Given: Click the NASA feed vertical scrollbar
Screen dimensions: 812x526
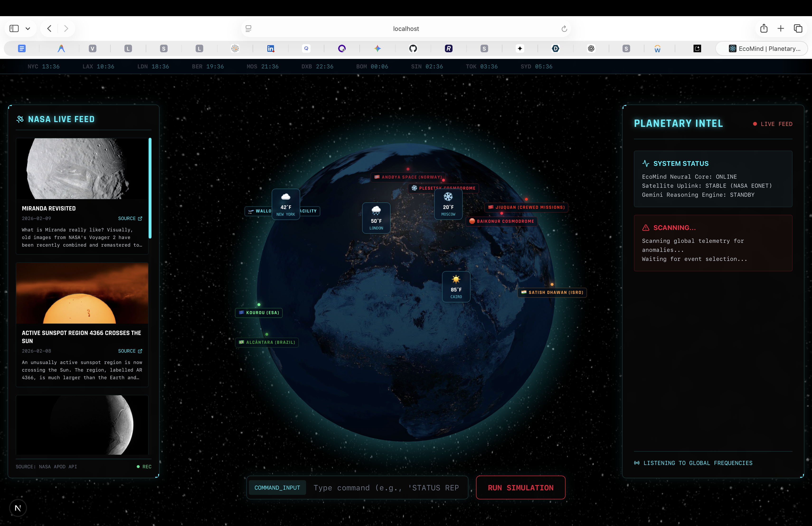Looking at the screenshot, I should point(150,188).
